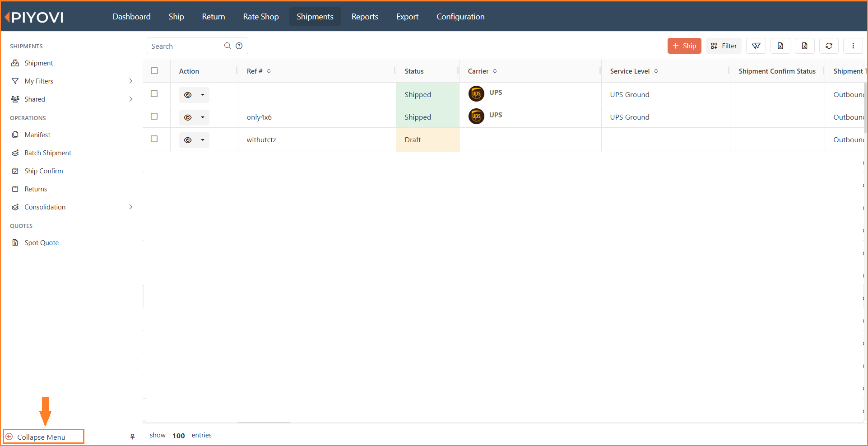This screenshot has height=446, width=868.
Task: Click the Filter button
Action: [x=724, y=46]
